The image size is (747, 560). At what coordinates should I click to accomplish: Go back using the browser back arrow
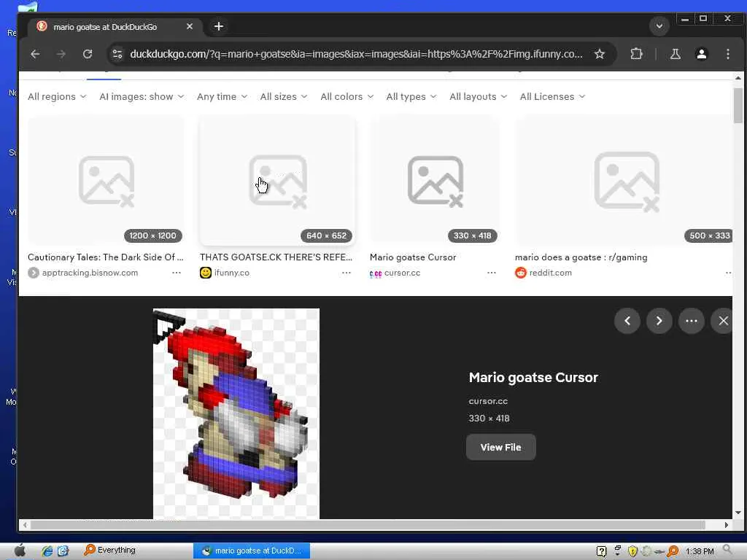click(x=35, y=54)
